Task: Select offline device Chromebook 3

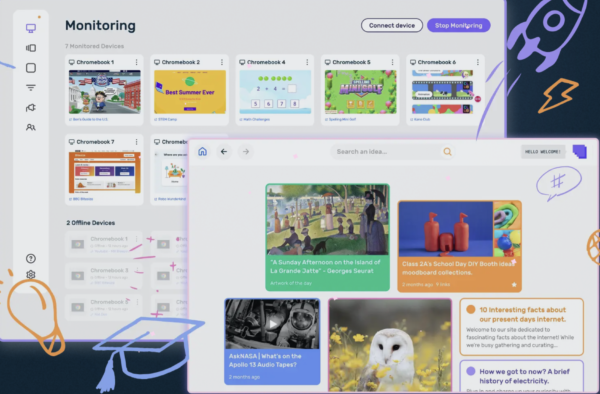Action: click(104, 275)
